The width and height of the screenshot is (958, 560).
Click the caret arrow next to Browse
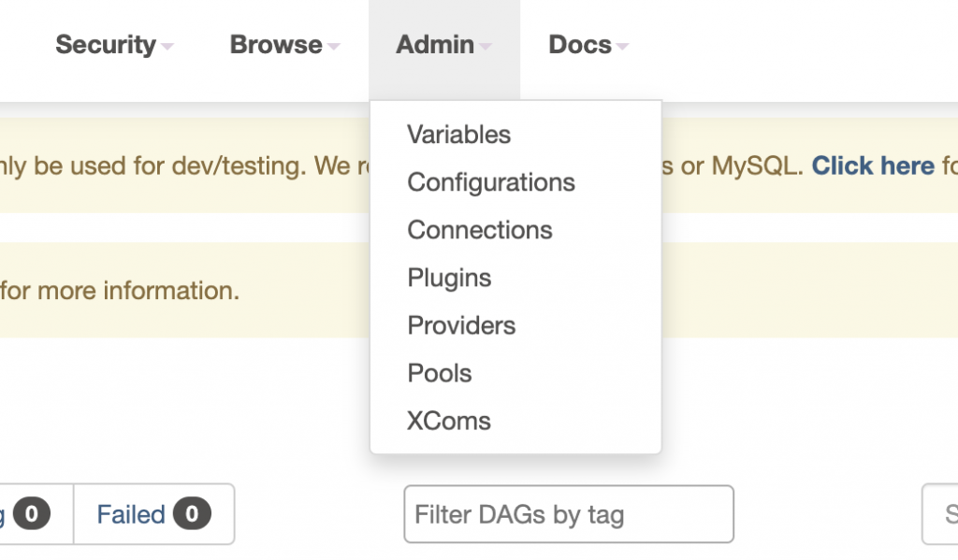333,47
